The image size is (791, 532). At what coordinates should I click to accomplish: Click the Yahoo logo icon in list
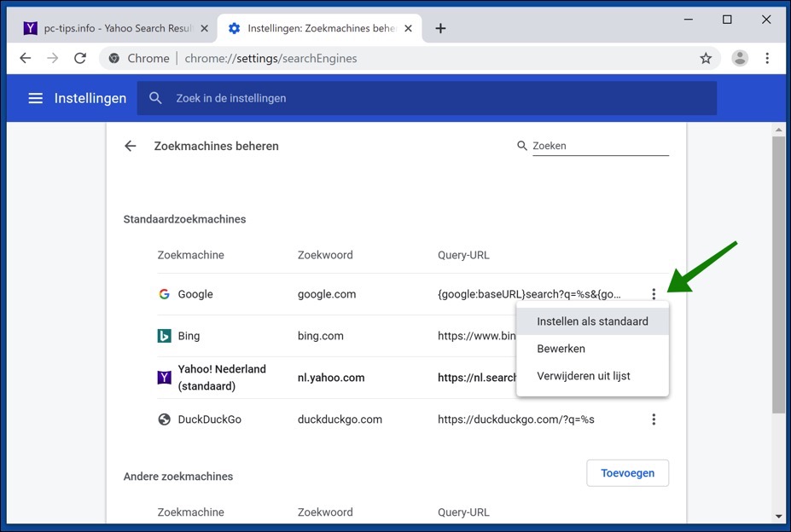click(164, 377)
